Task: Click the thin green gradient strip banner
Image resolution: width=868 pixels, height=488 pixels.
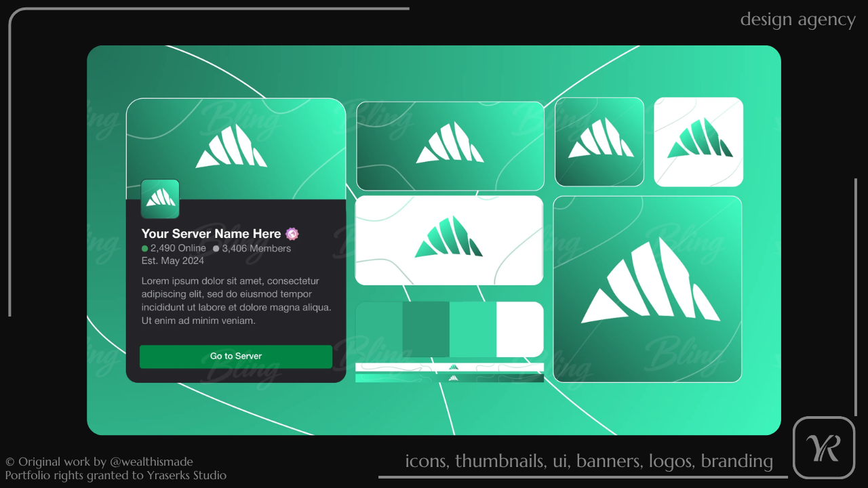Action: point(450,378)
